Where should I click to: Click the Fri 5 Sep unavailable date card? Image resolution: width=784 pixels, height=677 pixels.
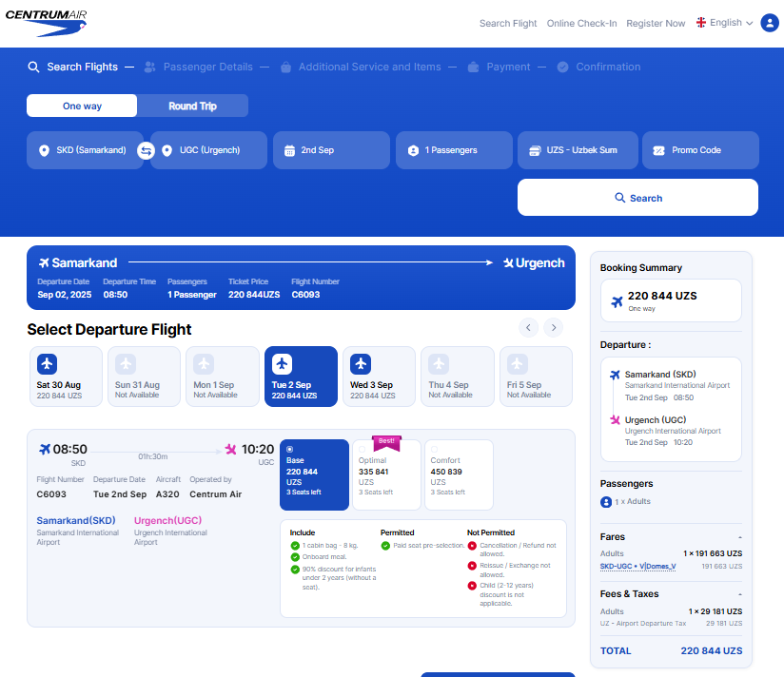tap(536, 377)
